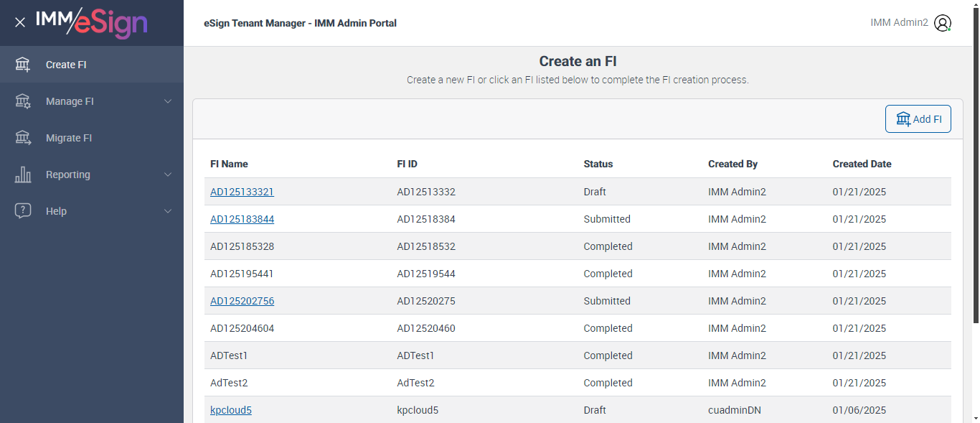Click the Manage FI gear-bank icon
980x423 pixels.
point(23,101)
